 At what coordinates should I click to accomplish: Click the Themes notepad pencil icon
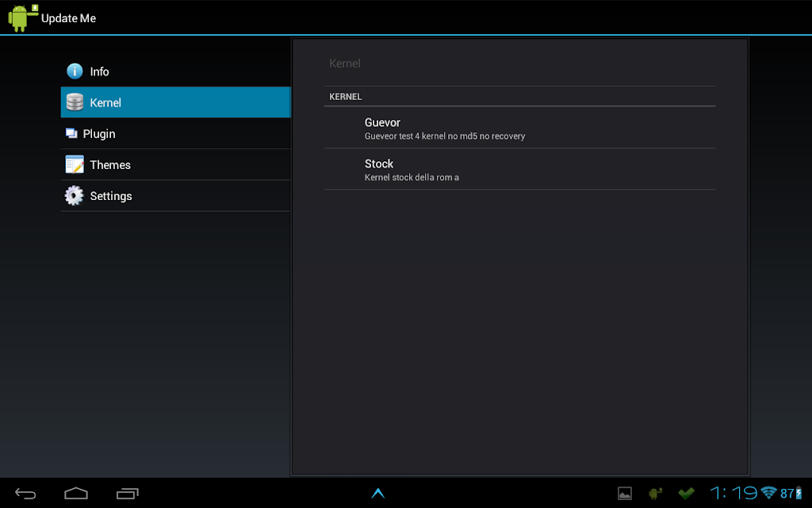75,164
